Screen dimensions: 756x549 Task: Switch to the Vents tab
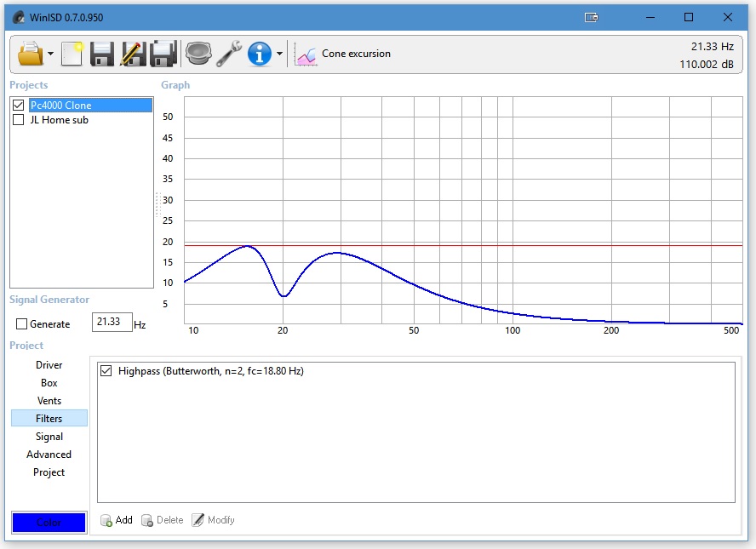pos(49,401)
